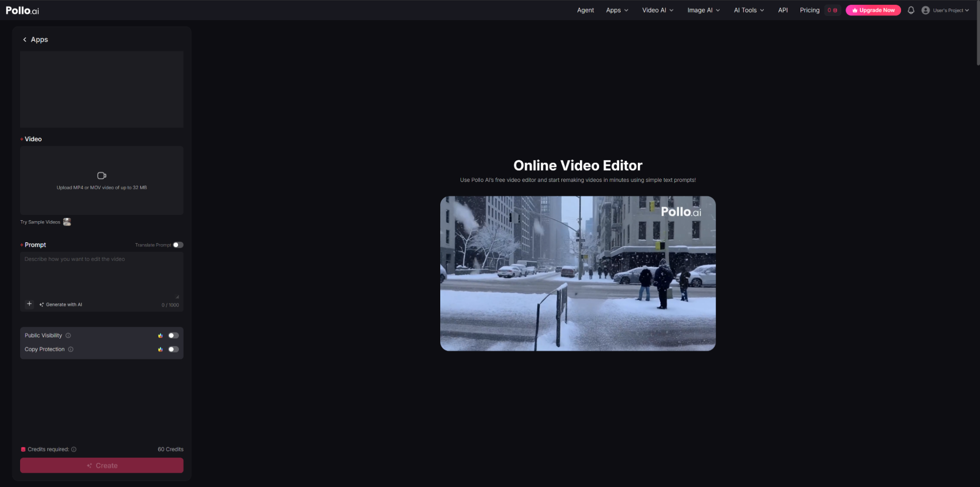
Task: Click the video upload camera icon
Action: tap(101, 176)
